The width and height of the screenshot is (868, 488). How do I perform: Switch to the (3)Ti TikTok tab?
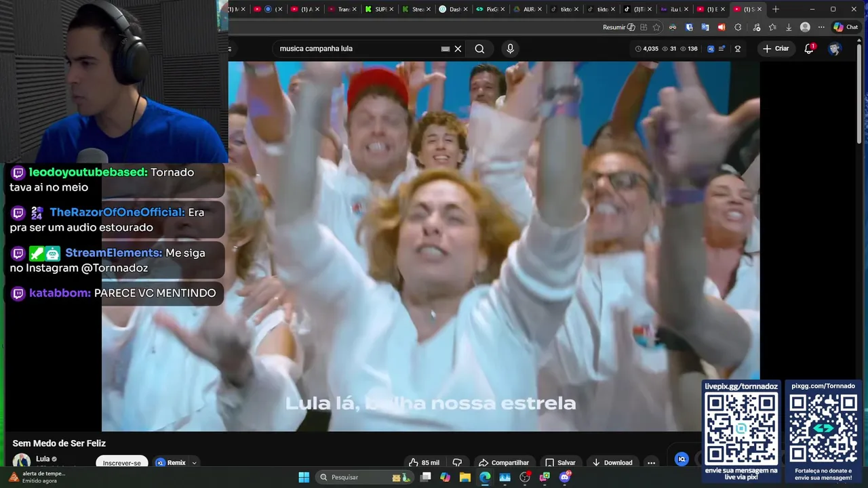click(635, 9)
